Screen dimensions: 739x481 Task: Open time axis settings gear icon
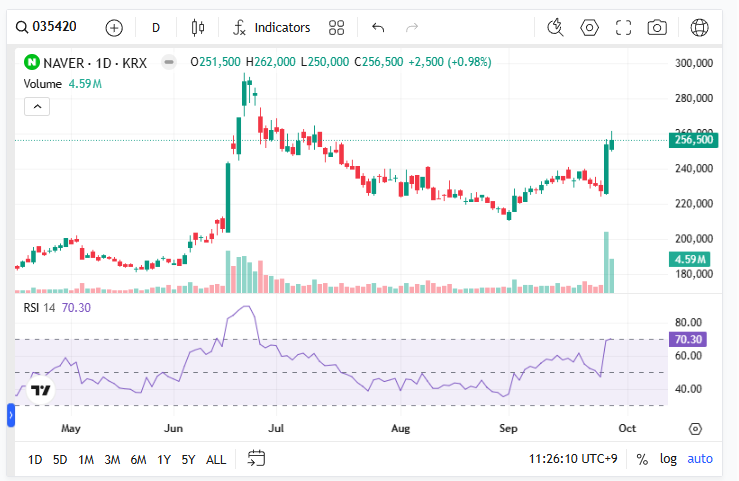click(695, 429)
